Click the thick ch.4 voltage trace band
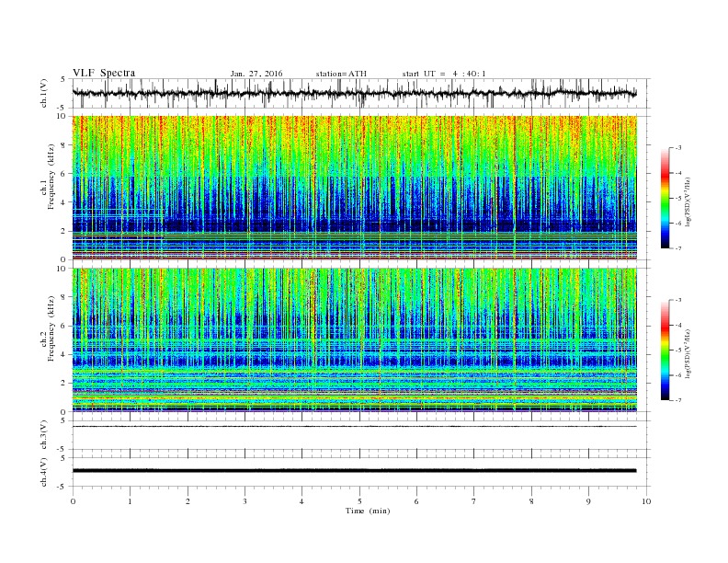728x563 pixels. pyautogui.click(x=354, y=471)
